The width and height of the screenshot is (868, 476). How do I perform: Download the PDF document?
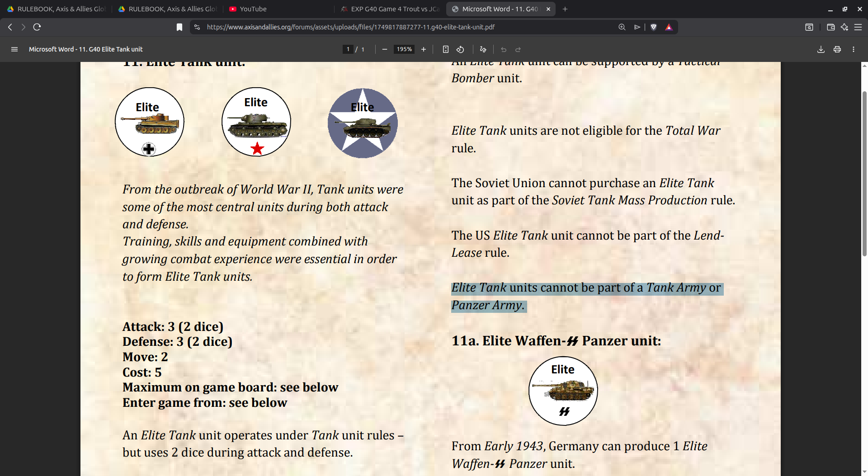coord(821,49)
